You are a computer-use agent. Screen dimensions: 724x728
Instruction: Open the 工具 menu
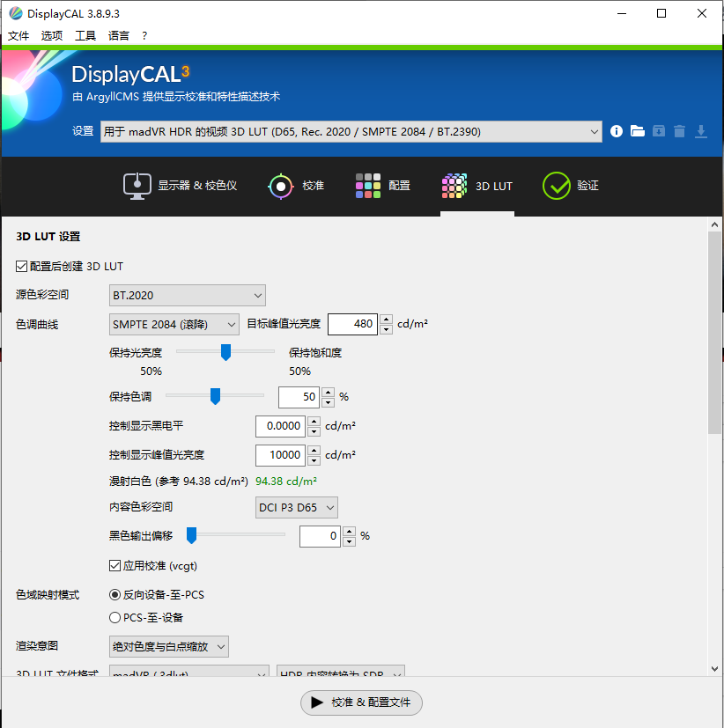[85, 36]
